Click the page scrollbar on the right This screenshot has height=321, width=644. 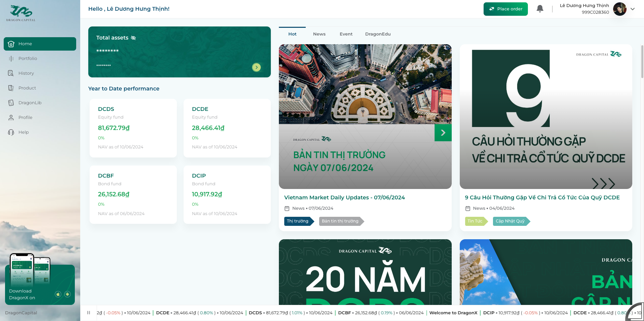pyautogui.click(x=642, y=62)
